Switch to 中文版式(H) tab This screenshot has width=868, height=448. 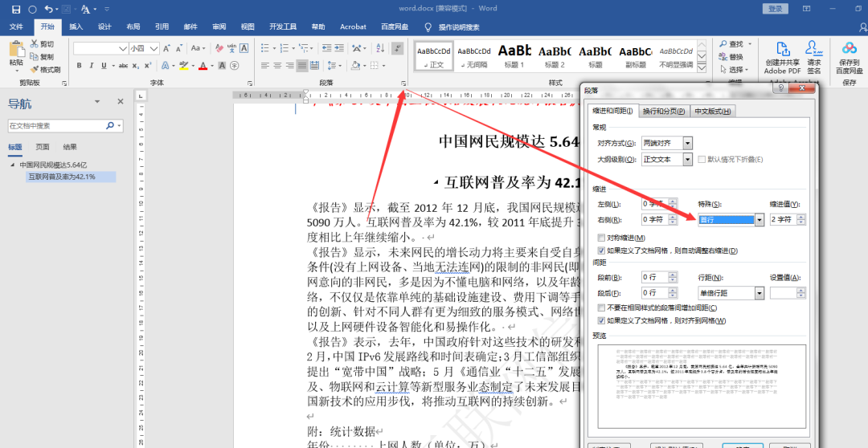(x=713, y=111)
